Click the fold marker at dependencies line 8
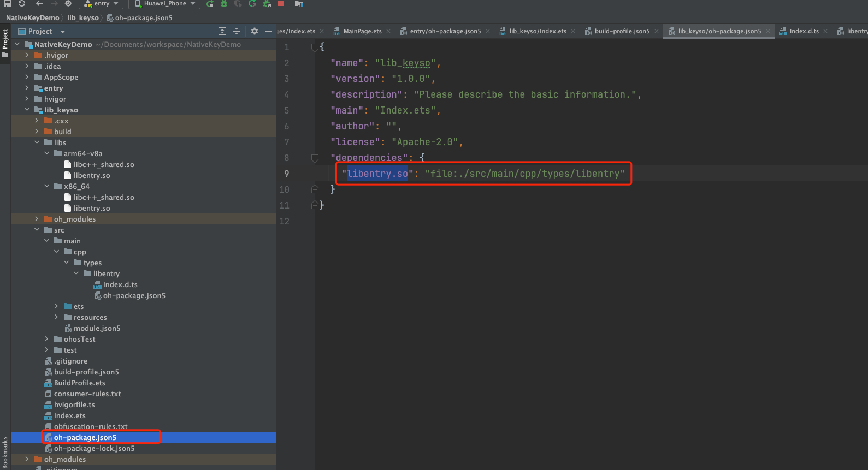 point(315,158)
